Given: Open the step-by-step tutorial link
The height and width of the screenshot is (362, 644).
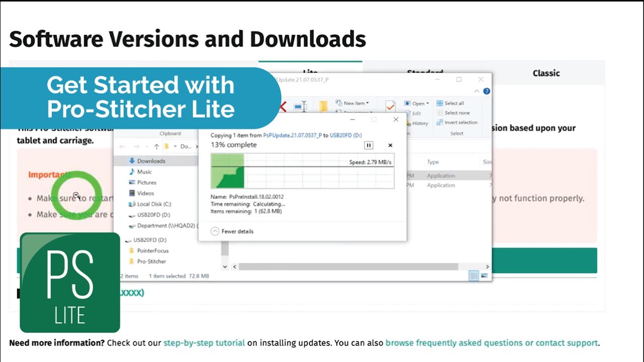Looking at the screenshot, I should tap(204, 343).
